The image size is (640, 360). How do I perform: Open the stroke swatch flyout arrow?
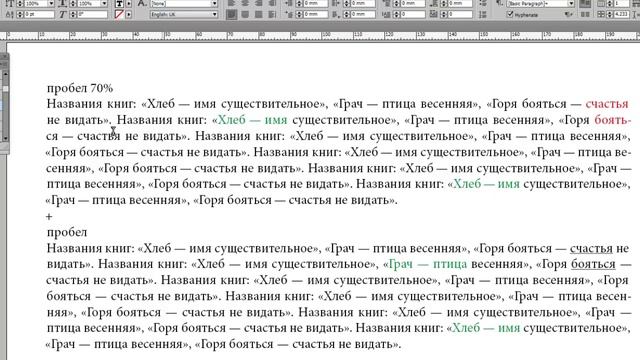129,15
